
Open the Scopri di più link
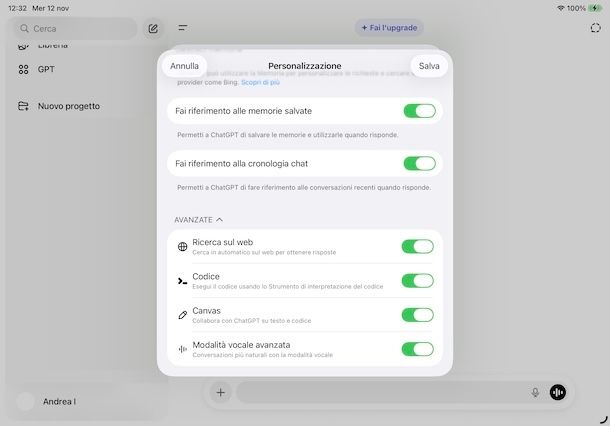click(x=260, y=82)
